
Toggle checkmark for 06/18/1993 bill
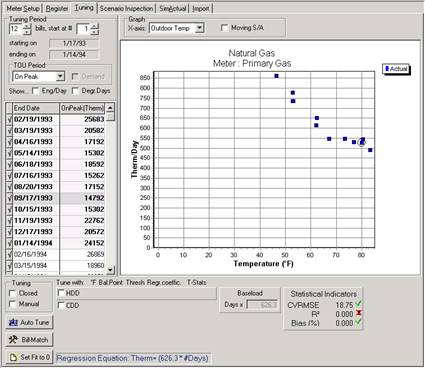[9, 164]
